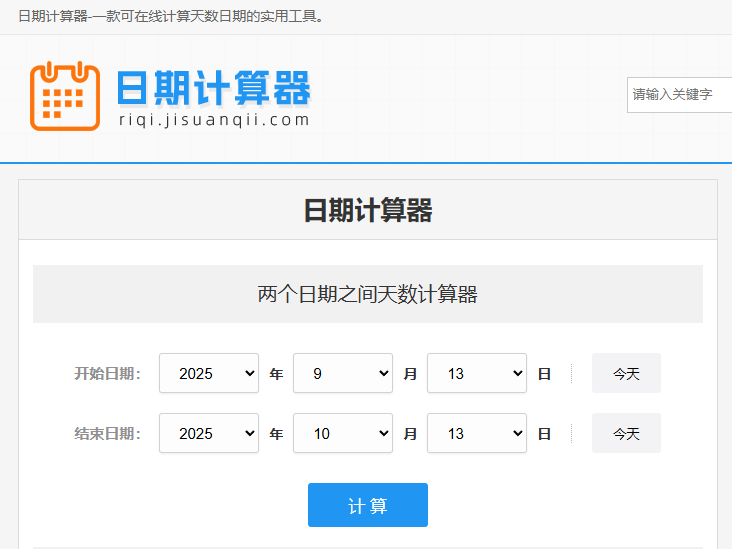Open the 开始日期 month dropdown showing 9
The image size is (732, 549).
pyautogui.click(x=342, y=373)
